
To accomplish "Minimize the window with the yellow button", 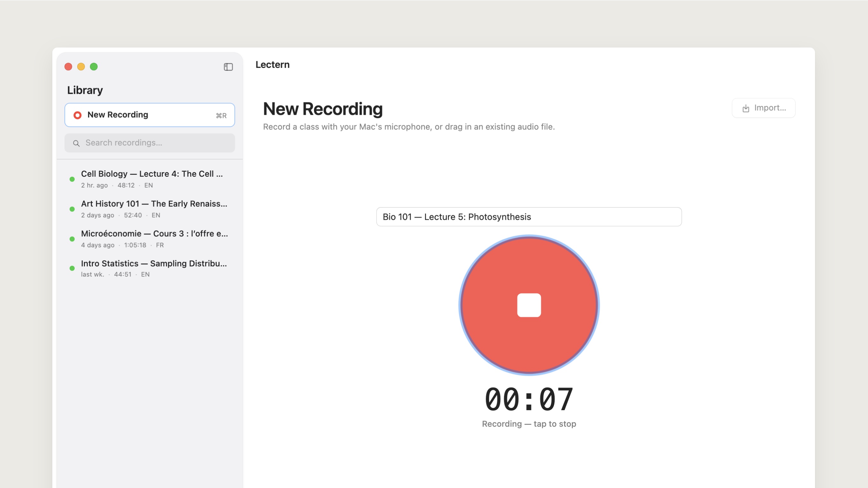I will point(81,67).
